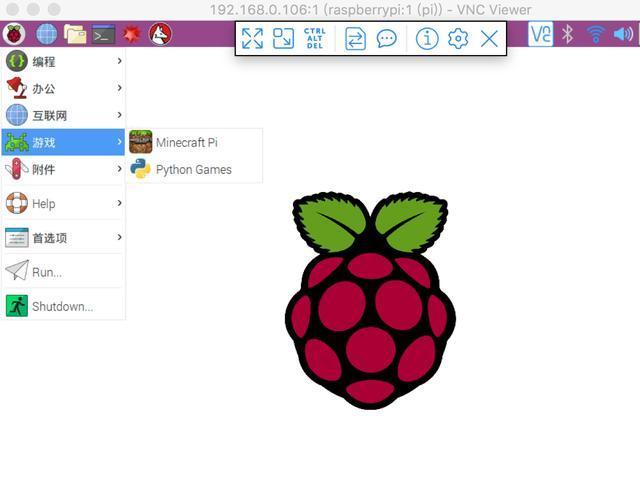Screen dimensions: 640x489
Task: Click the Minecraft Pi grass block icon
Action: [x=140, y=142]
